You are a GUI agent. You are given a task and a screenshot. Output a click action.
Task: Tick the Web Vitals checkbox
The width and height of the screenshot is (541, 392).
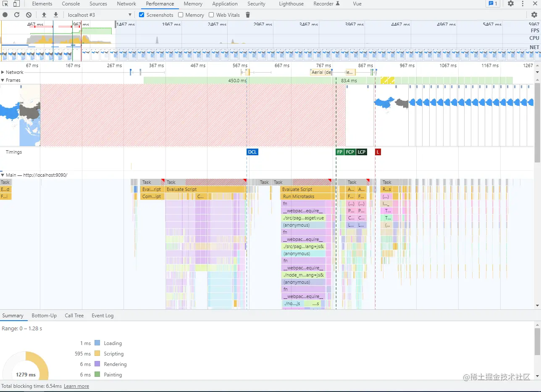pos(211,15)
